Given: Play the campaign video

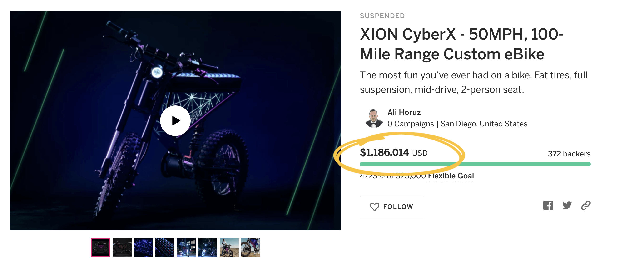Looking at the screenshot, I should pyautogui.click(x=175, y=121).
